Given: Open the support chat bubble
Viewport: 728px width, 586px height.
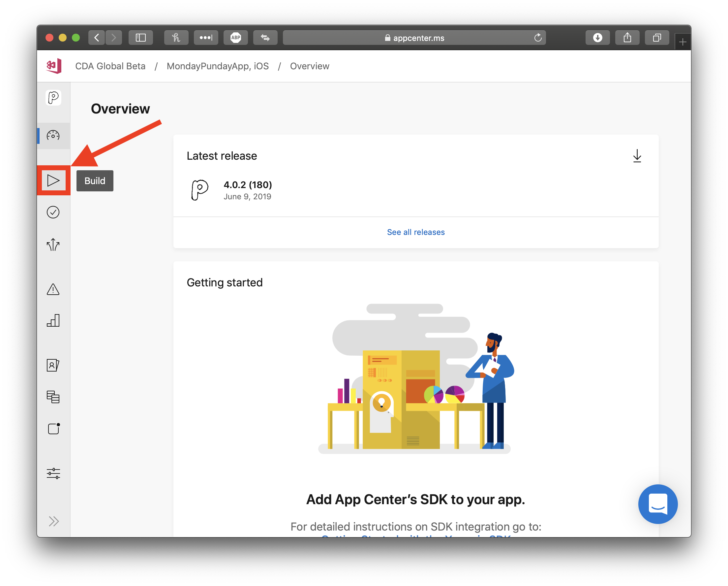Looking at the screenshot, I should tap(657, 504).
